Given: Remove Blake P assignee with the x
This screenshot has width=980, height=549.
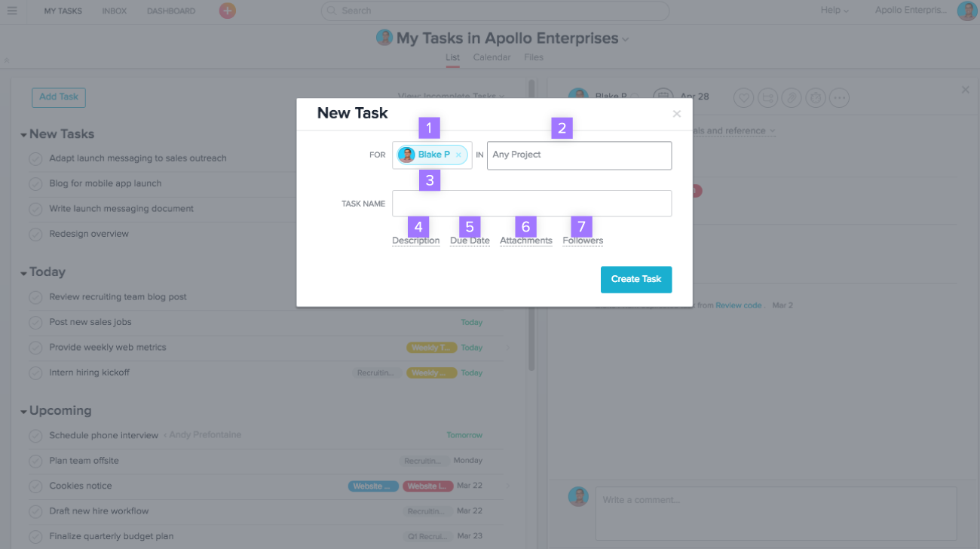Looking at the screenshot, I should point(458,155).
